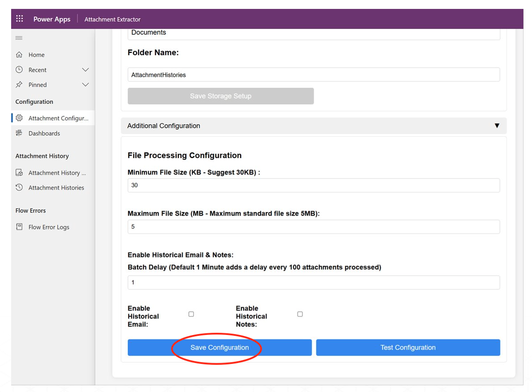
Task: Click the Save Configuration button
Action: [220, 347]
